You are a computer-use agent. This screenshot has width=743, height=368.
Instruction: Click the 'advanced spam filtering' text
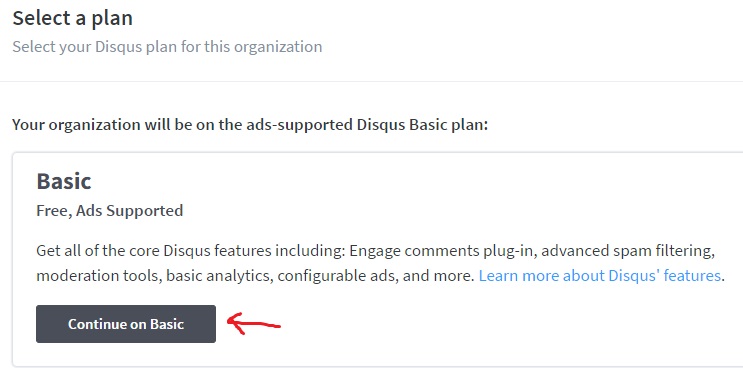pos(625,251)
